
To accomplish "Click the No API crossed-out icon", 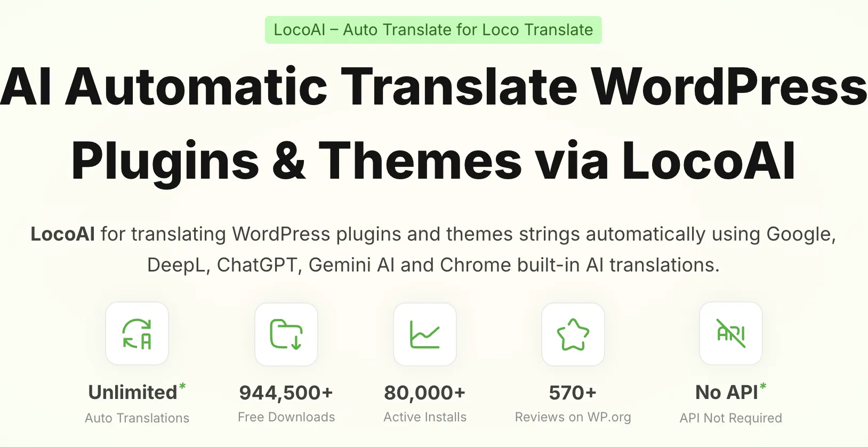I will tap(731, 333).
